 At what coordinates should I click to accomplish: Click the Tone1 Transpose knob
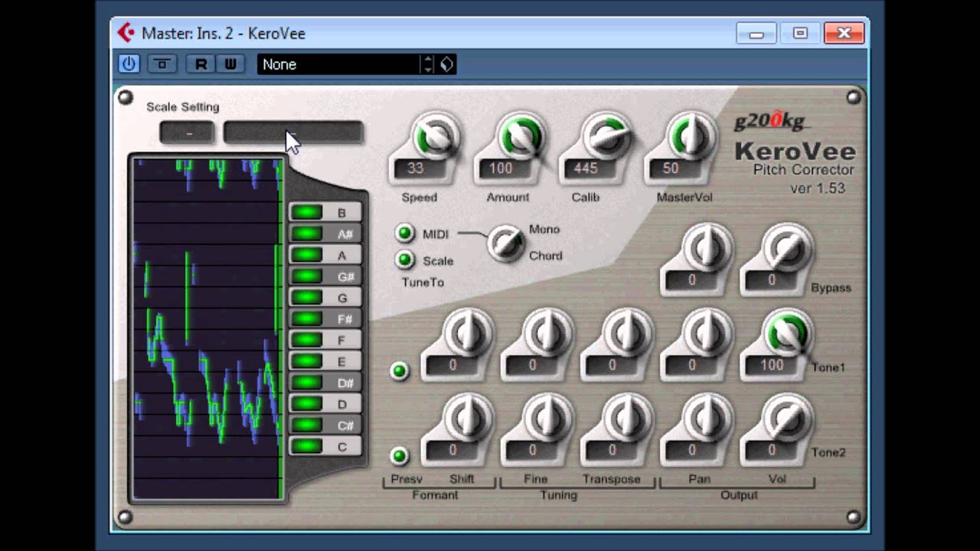(626, 334)
